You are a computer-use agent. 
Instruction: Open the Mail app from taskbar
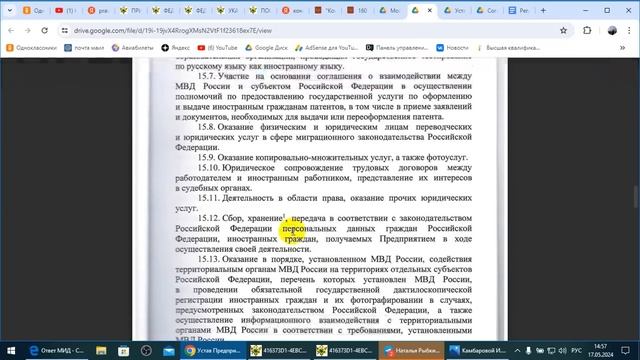(168, 351)
